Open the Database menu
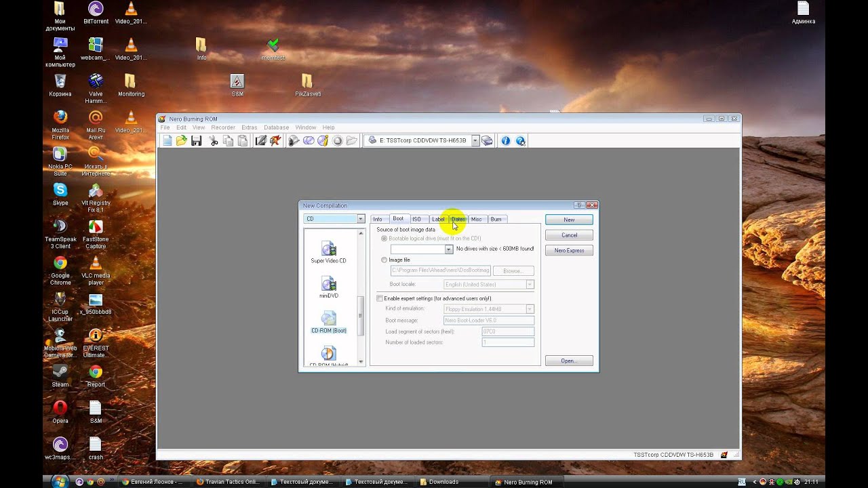Image resolution: width=868 pixels, height=488 pixels. [x=276, y=127]
